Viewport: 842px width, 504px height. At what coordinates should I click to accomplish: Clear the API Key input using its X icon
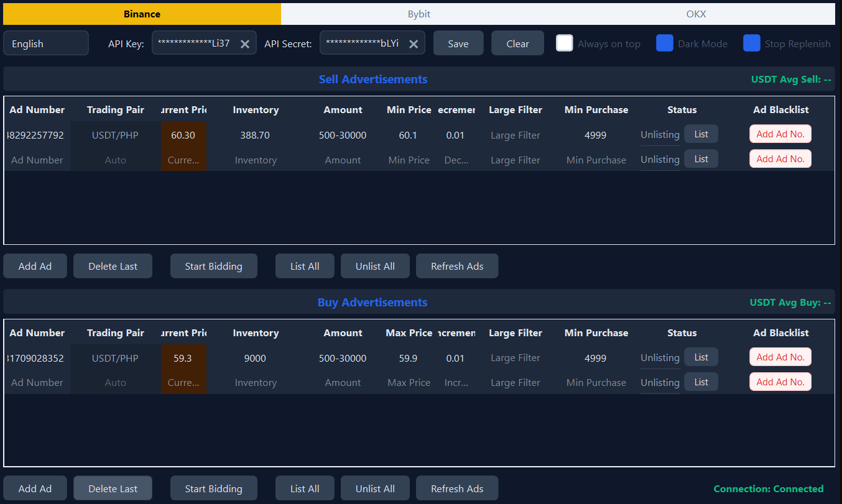tap(245, 43)
